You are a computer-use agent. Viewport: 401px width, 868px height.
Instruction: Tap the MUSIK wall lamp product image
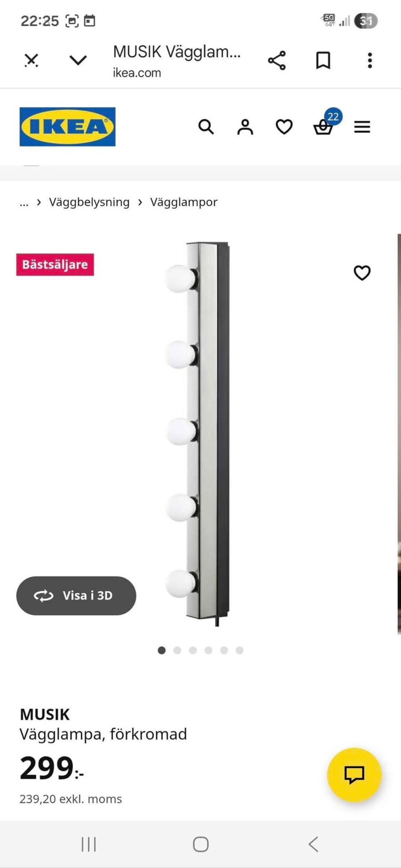point(198,433)
